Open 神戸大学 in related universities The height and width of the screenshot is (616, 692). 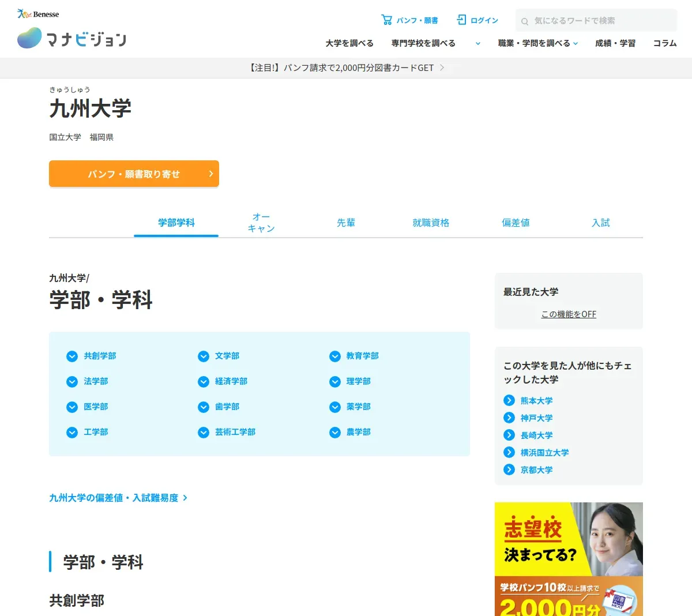536,418
